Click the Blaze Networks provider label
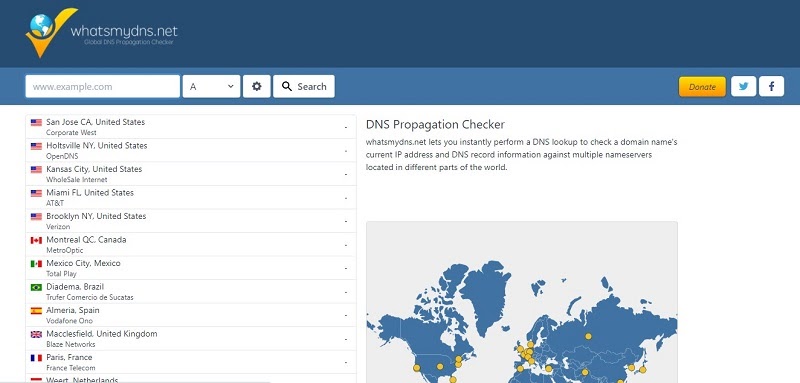Viewport: 800px width, 383px height. point(70,344)
